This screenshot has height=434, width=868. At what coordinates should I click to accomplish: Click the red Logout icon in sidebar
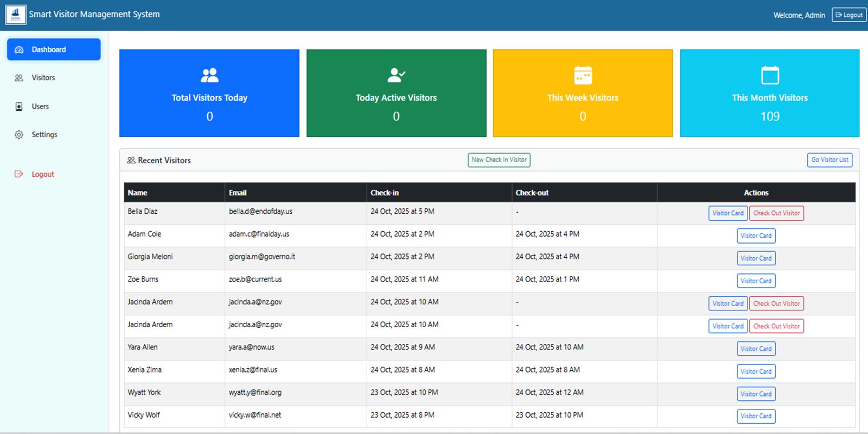[x=19, y=174]
